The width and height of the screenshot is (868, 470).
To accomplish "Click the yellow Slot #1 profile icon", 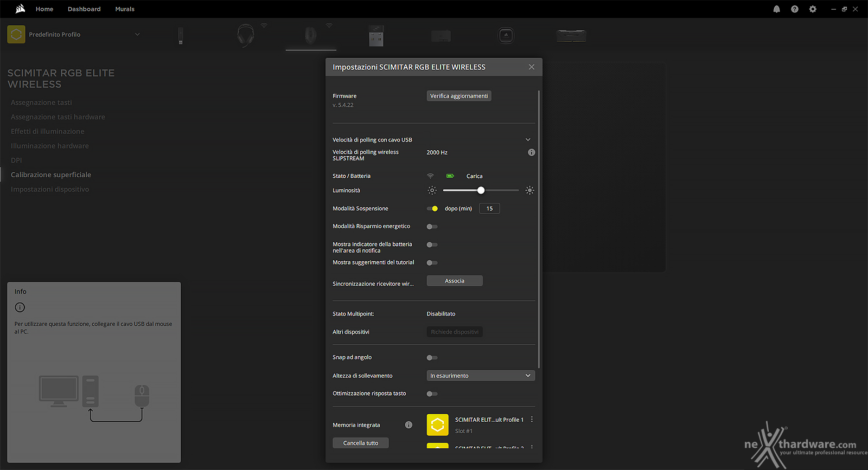I will pyautogui.click(x=438, y=425).
